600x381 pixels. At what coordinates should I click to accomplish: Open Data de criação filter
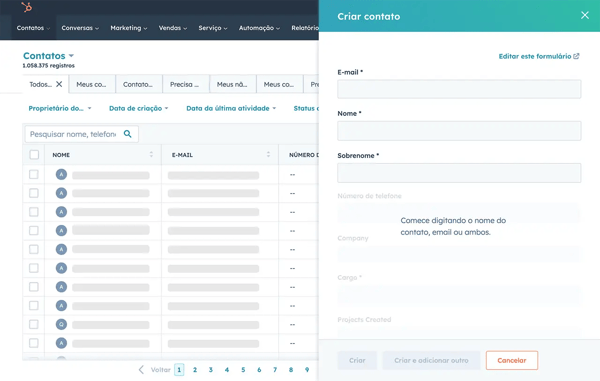click(x=139, y=108)
